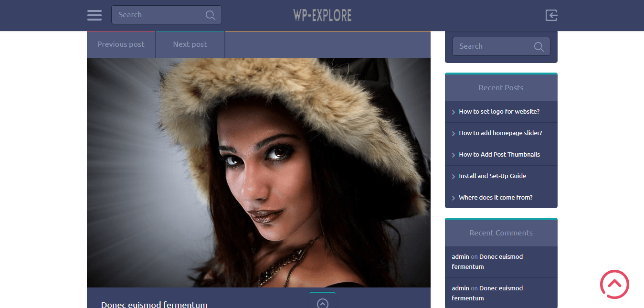Click the login icon in the header

pos(551,15)
